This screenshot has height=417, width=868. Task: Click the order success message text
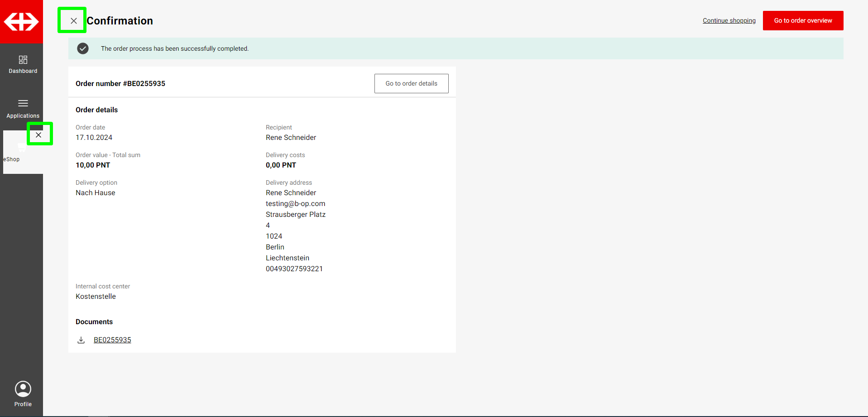(175, 49)
